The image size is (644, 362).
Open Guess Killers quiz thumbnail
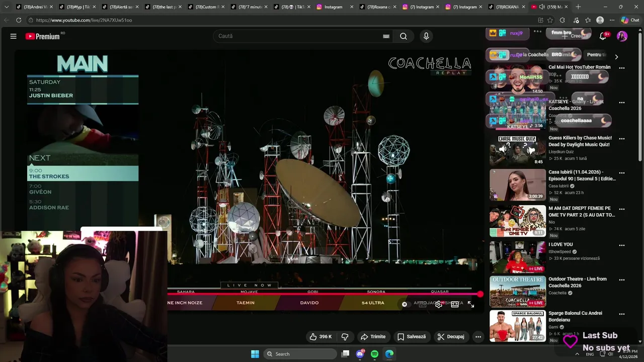518,150
